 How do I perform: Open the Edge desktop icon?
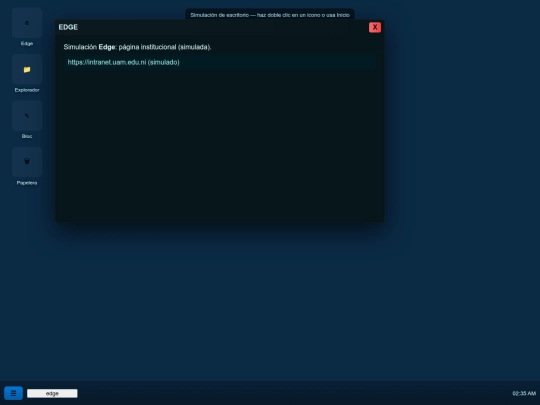point(27,23)
